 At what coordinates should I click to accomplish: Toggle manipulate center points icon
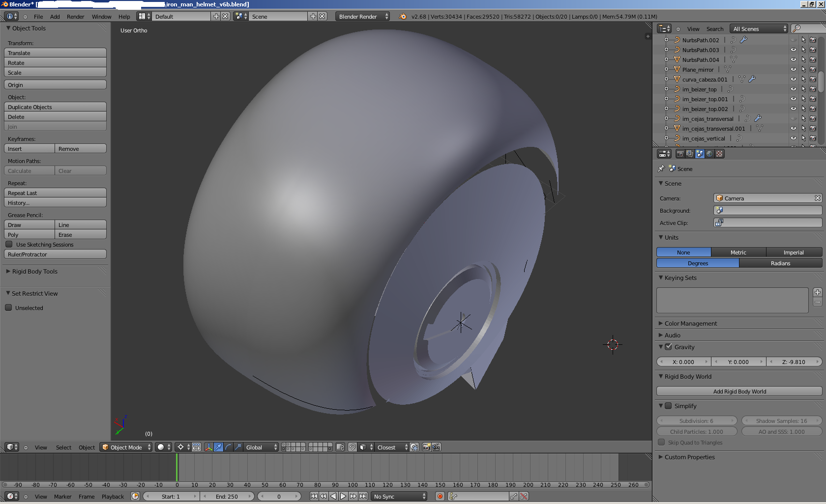click(x=196, y=447)
